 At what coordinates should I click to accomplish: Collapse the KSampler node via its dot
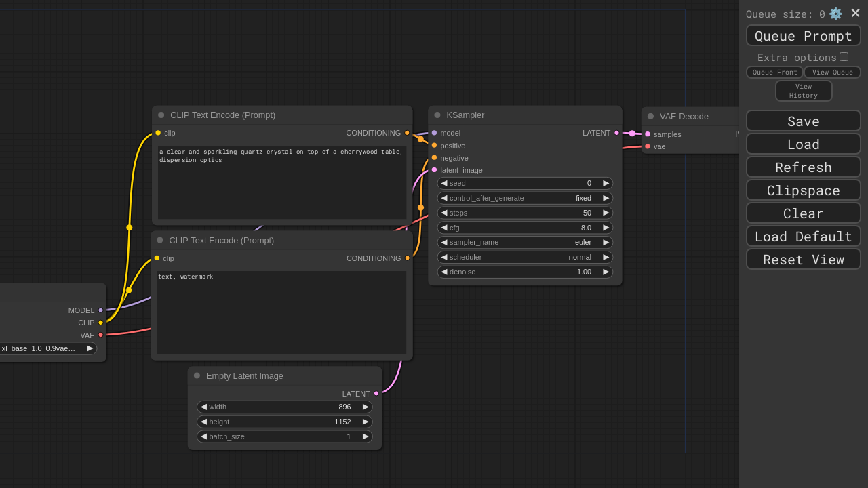[x=437, y=115]
